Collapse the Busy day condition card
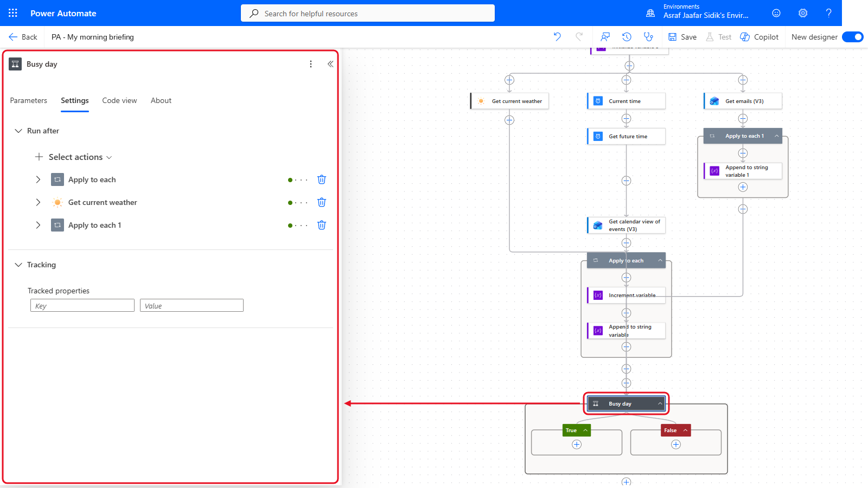Image resolution: width=868 pixels, height=488 pixels. pos(660,404)
